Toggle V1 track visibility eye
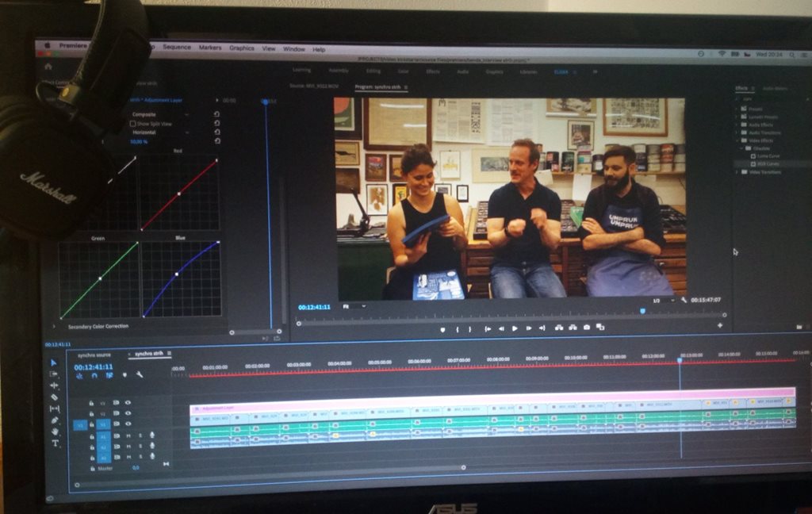The height and width of the screenshot is (514, 812). tap(128, 424)
